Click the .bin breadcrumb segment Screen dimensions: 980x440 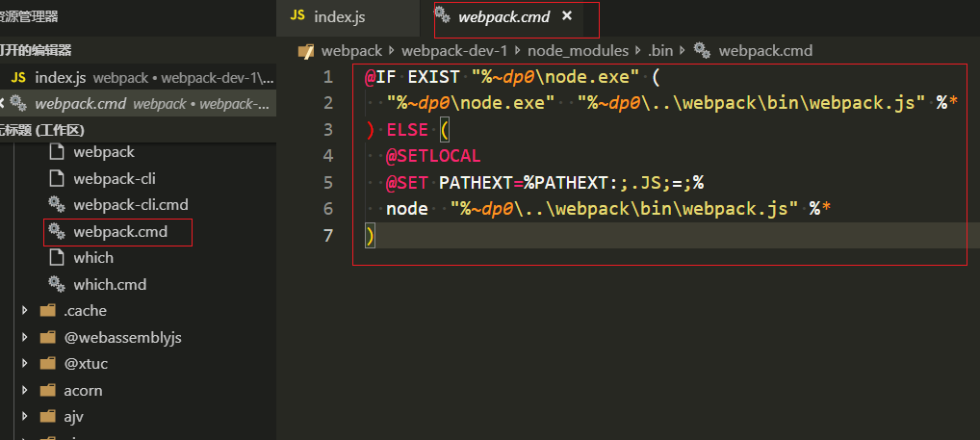[660, 51]
